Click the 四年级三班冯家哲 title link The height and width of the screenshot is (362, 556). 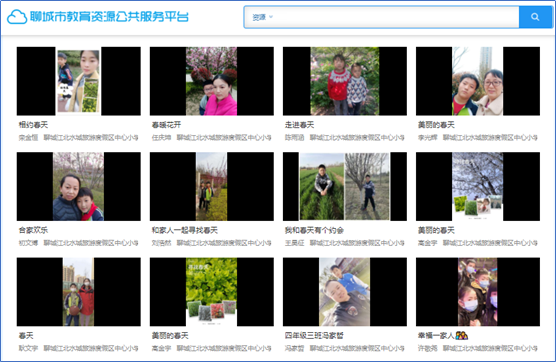click(x=314, y=335)
